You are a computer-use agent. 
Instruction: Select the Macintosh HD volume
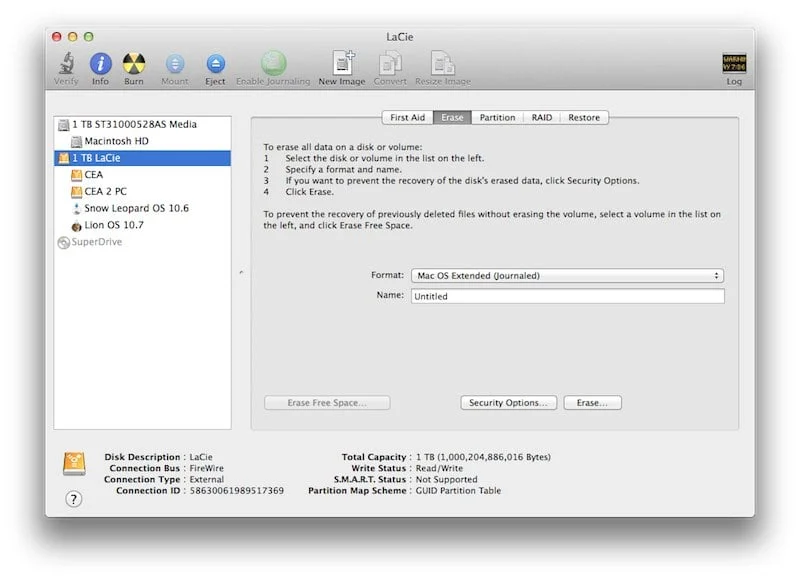(142, 141)
